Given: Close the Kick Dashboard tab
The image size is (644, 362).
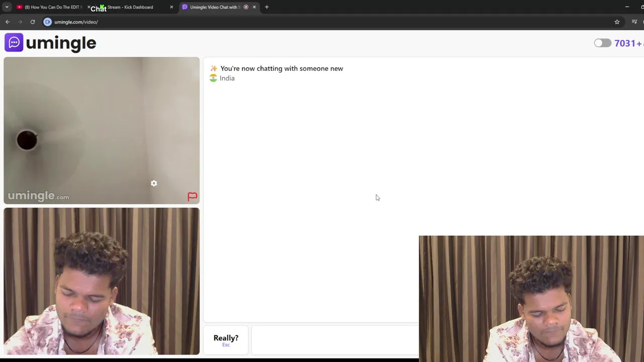Looking at the screenshot, I should click(x=172, y=7).
